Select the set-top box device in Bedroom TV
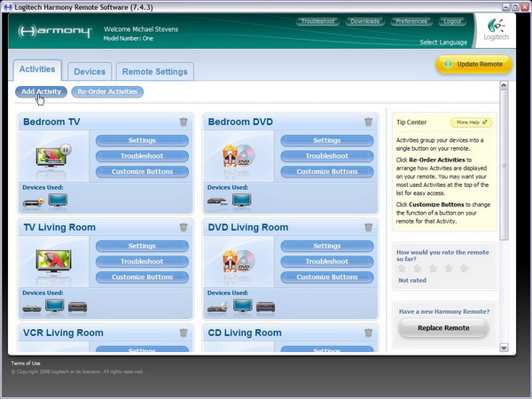Screen dimensions: 532x399 (34, 202)
